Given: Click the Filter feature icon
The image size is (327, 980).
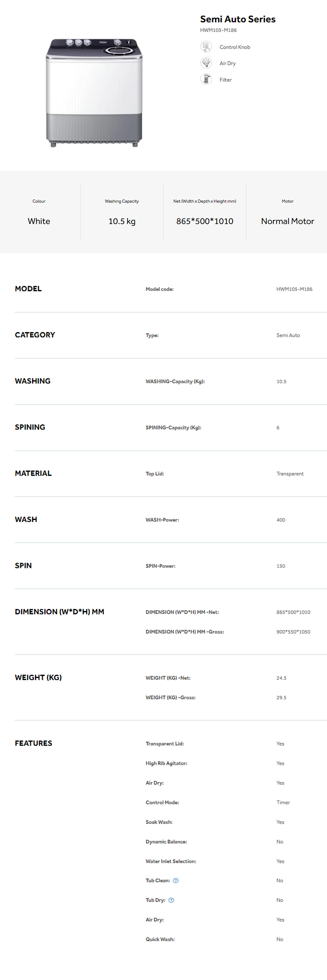Looking at the screenshot, I should point(206,79).
